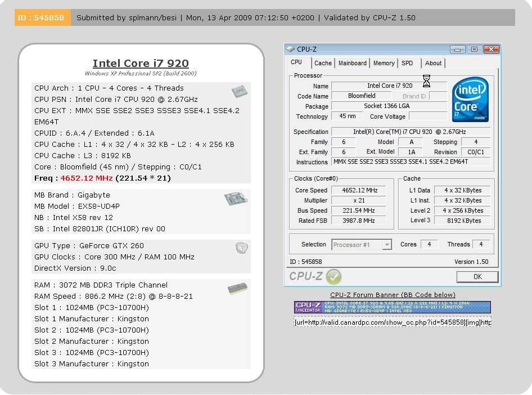The height and width of the screenshot is (395, 532).
Task: Click the Multiplier value x 21
Action: tap(359, 200)
